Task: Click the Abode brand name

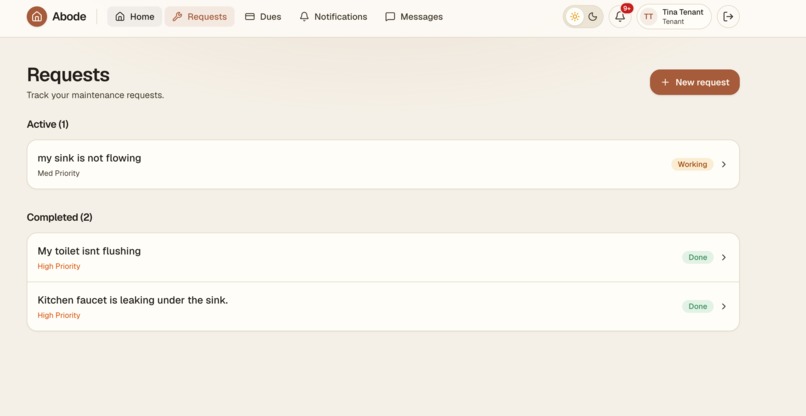Action: tap(69, 16)
